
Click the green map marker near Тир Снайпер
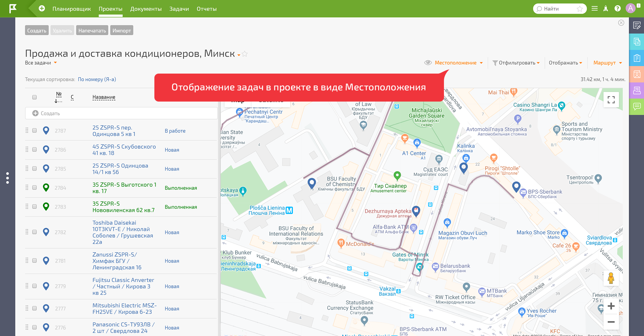pos(397,175)
